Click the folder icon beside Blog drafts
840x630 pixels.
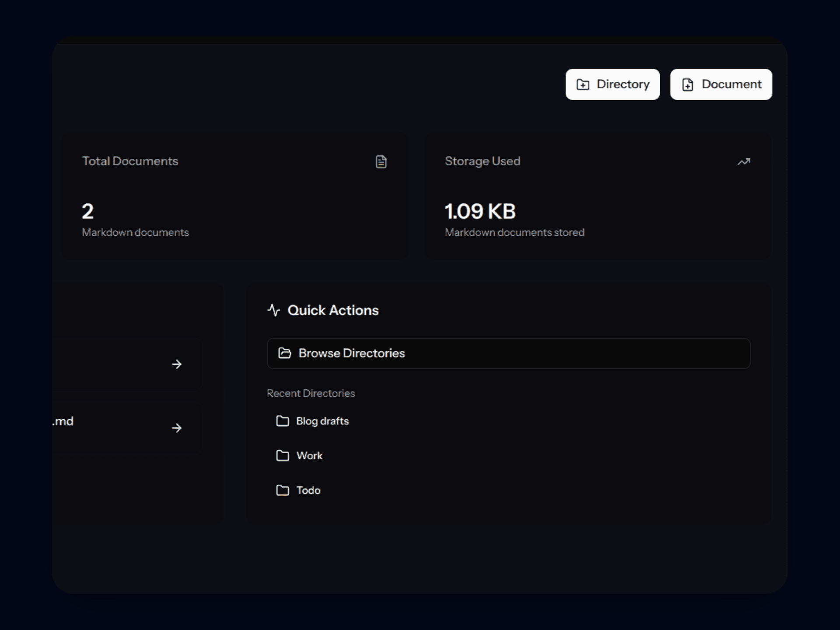pyautogui.click(x=283, y=421)
